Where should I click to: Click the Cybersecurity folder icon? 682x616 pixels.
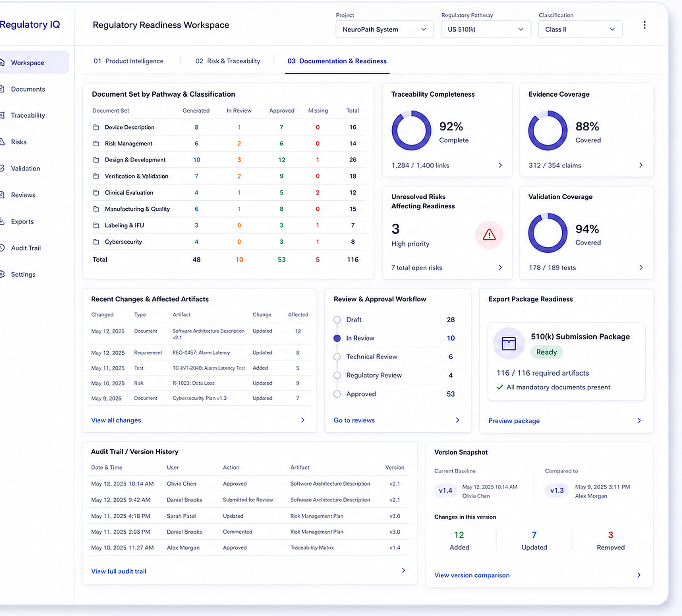coord(96,242)
